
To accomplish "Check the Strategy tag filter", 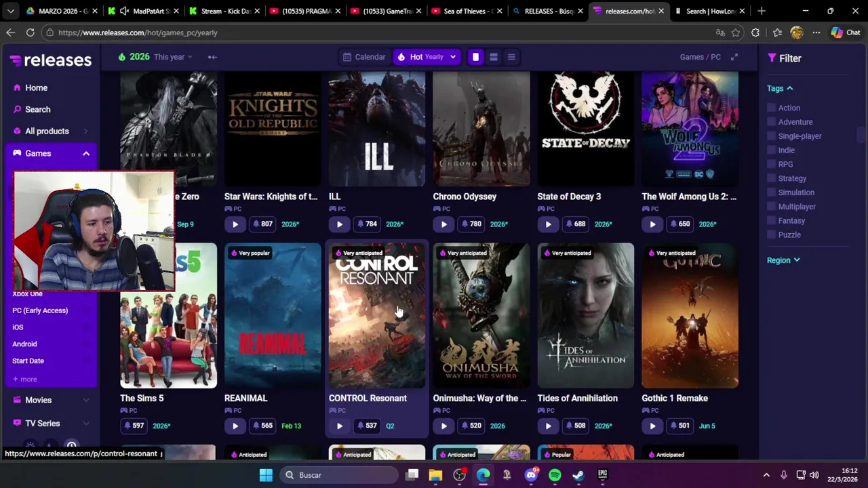I will pos(771,178).
